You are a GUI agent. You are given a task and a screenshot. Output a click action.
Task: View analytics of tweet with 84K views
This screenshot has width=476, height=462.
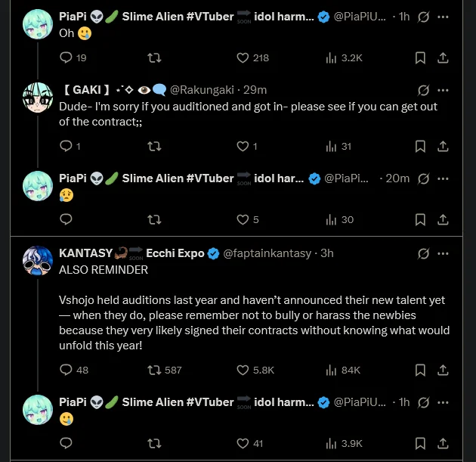coord(331,370)
